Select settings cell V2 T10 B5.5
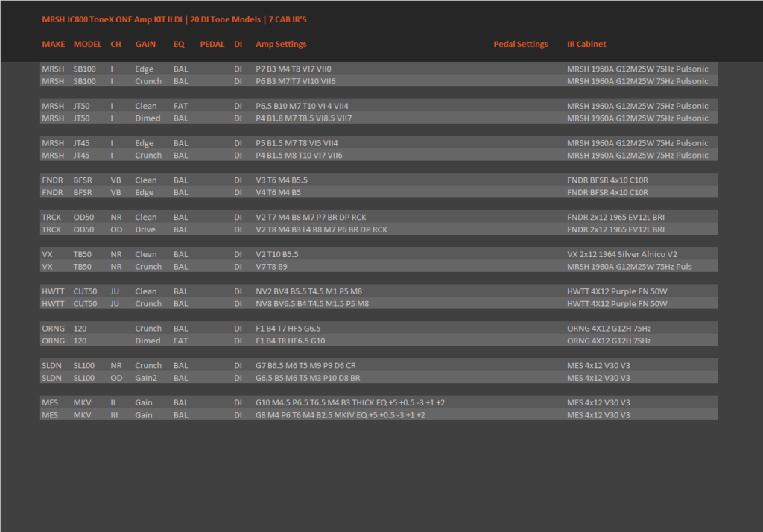The width and height of the screenshot is (763, 532). click(277, 255)
